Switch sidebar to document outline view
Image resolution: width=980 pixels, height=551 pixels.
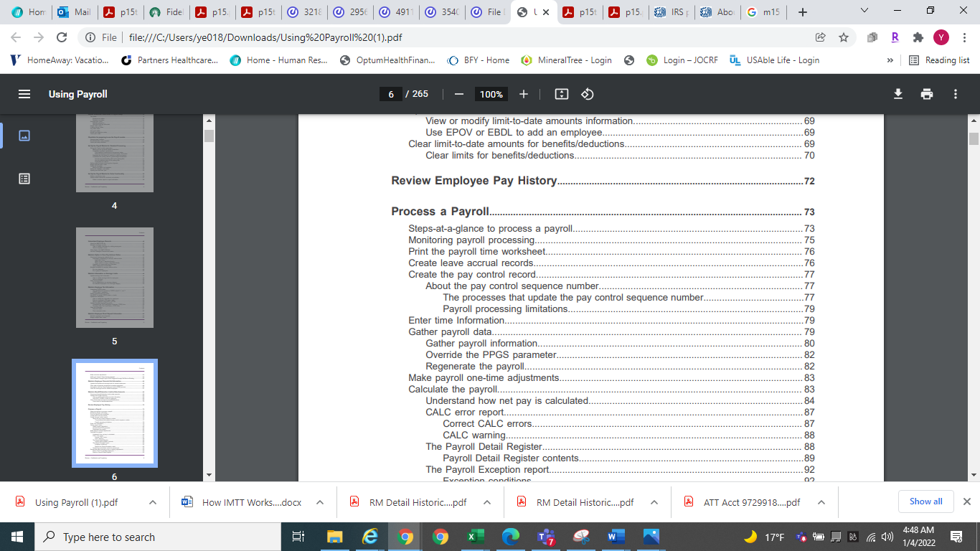point(24,179)
